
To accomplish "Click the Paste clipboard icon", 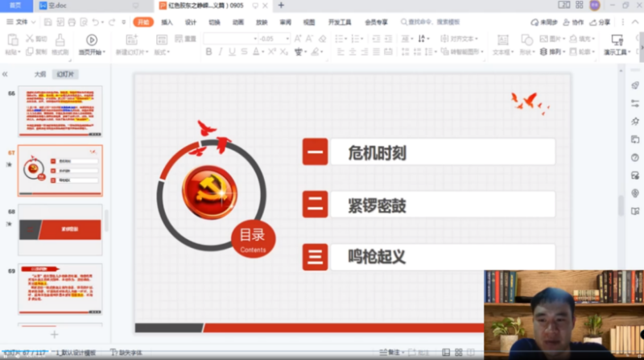I will coord(13,39).
